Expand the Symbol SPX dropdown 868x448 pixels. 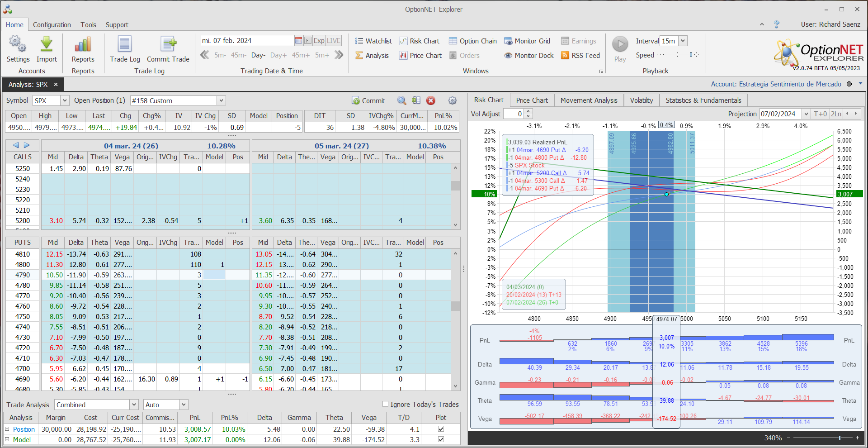(x=65, y=100)
